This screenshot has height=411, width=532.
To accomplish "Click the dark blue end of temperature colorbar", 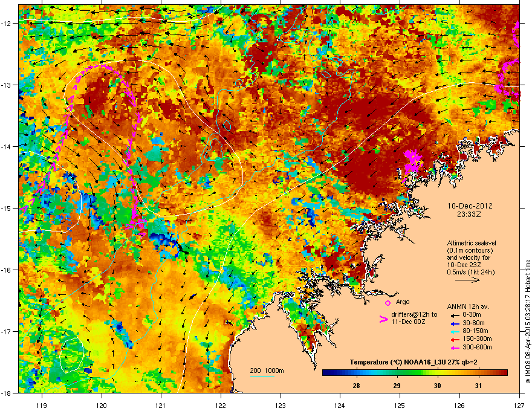I will [x=326, y=373].
